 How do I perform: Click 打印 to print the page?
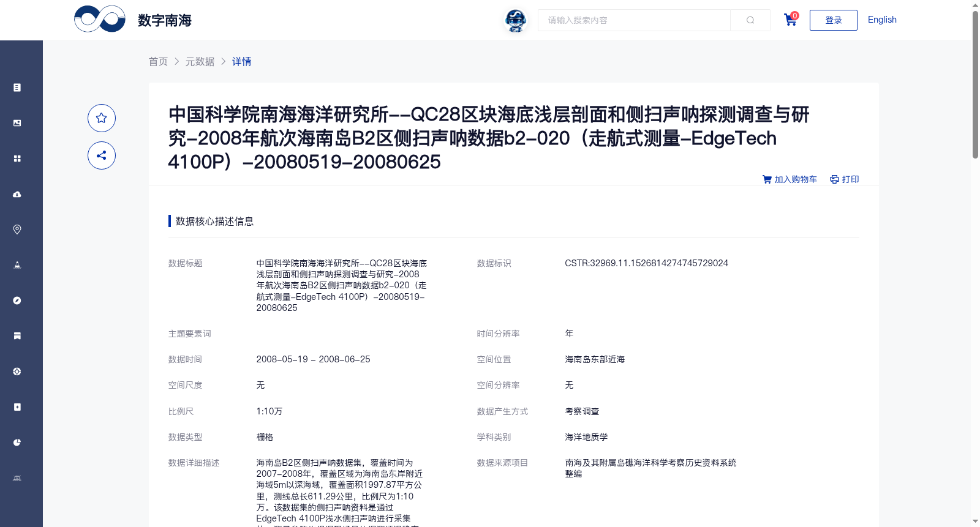[845, 179]
